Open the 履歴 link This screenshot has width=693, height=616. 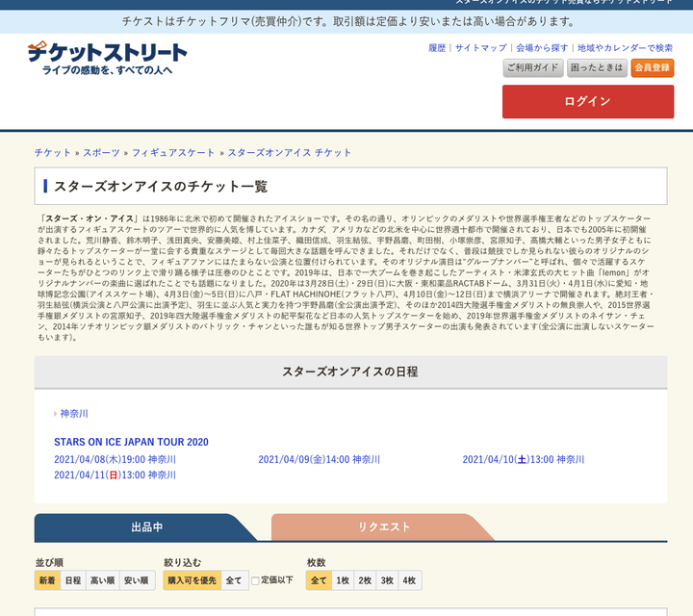point(437,48)
